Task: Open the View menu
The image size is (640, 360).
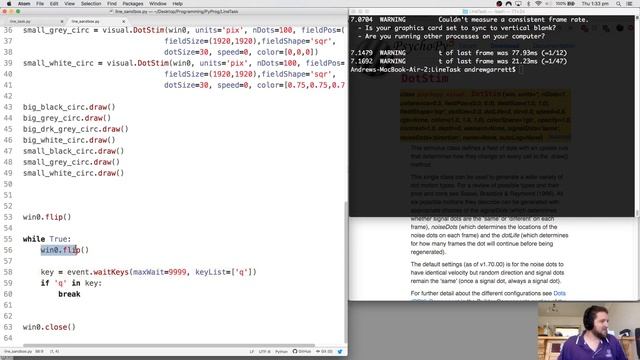Action: (x=69, y=4)
